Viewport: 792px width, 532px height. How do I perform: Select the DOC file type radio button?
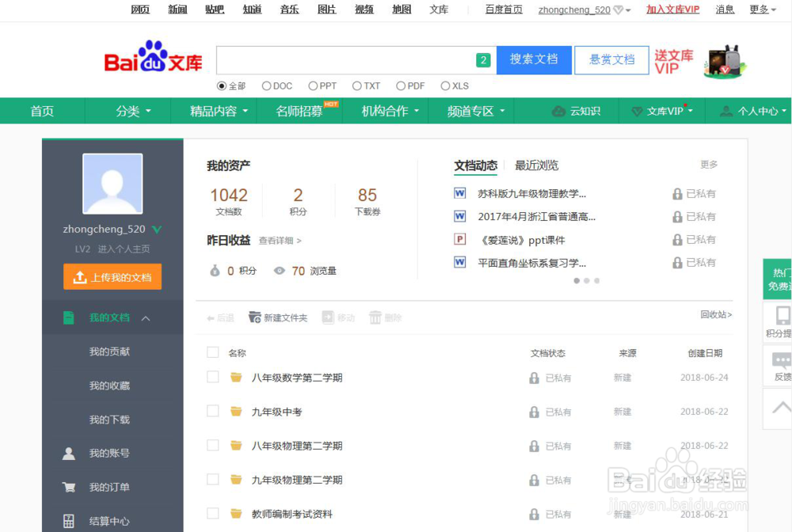click(x=266, y=85)
